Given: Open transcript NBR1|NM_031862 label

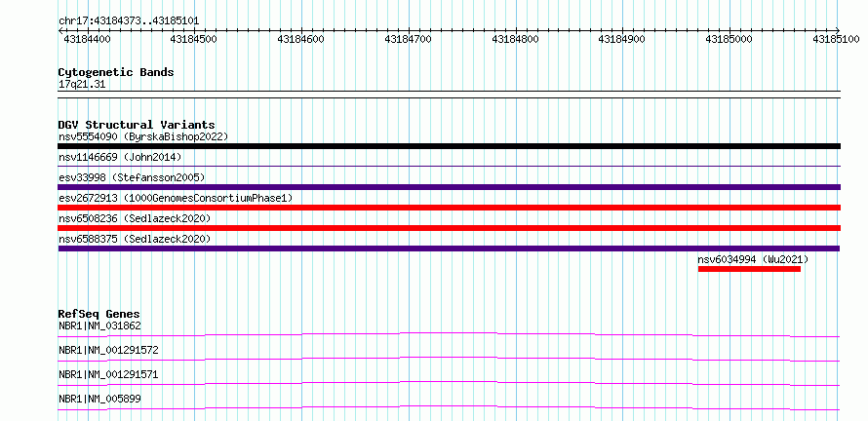Looking at the screenshot, I should [x=99, y=325].
